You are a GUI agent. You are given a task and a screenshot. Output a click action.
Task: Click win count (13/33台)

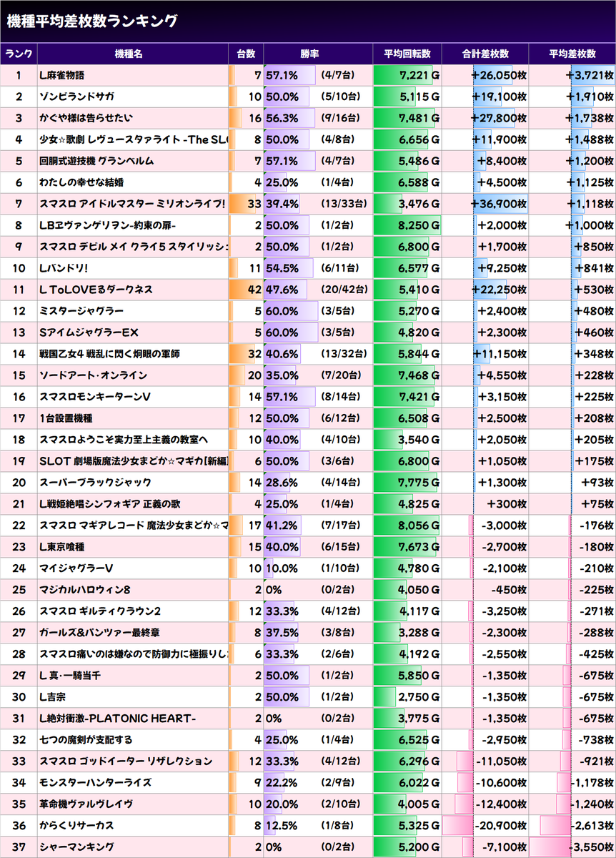[344, 204]
